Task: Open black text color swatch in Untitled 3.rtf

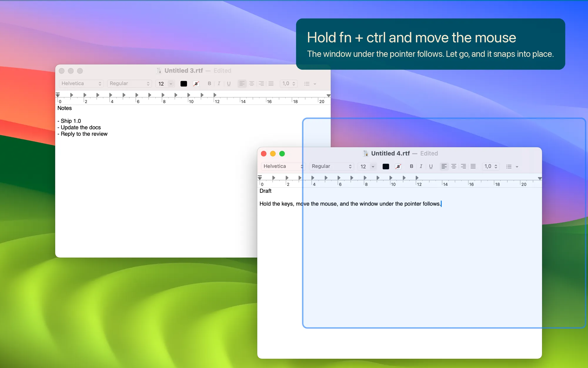Action: click(x=184, y=84)
